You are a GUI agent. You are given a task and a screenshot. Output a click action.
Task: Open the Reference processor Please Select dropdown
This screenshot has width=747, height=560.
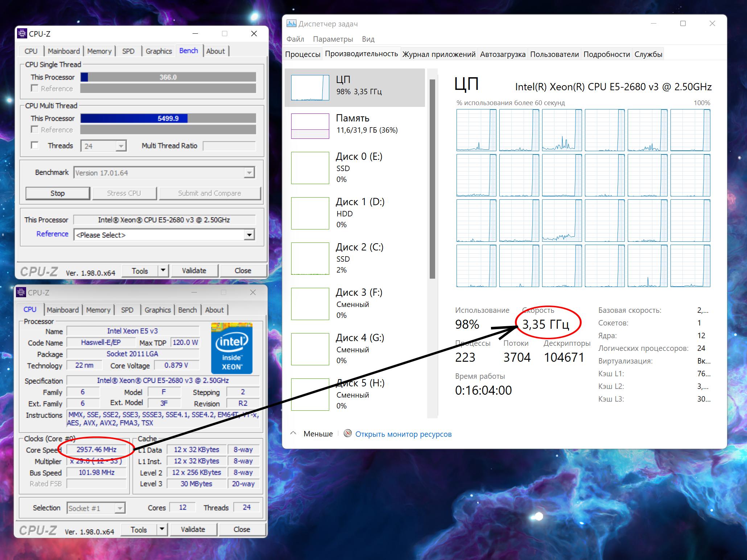click(249, 235)
